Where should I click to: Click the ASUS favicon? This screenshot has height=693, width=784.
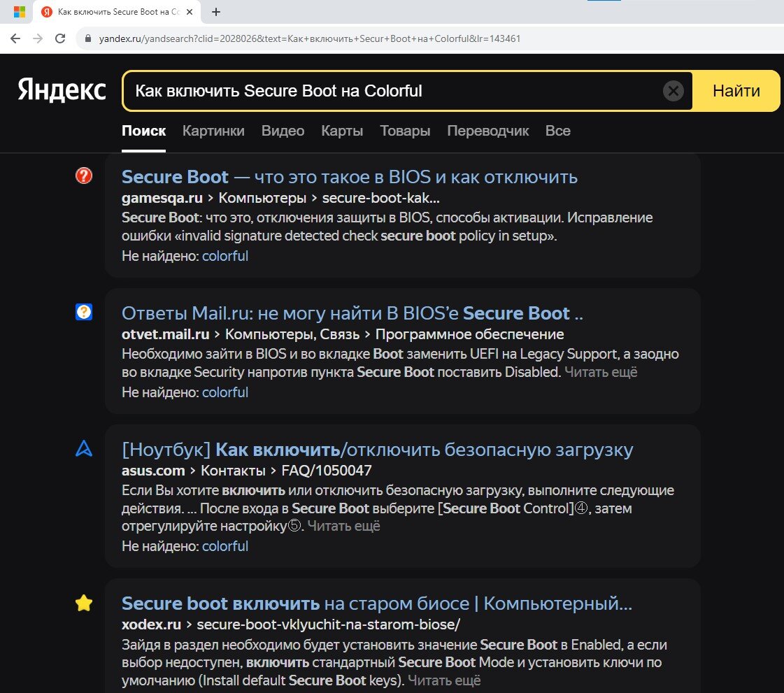click(84, 448)
